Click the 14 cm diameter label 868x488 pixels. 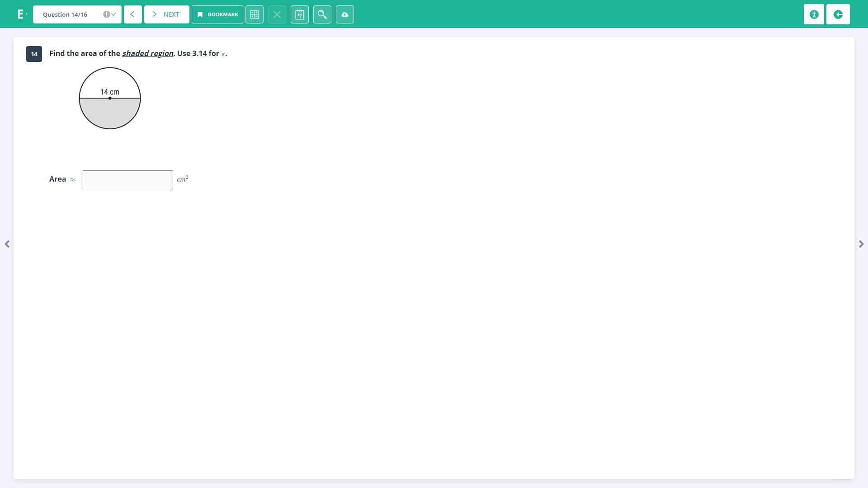[x=110, y=92]
